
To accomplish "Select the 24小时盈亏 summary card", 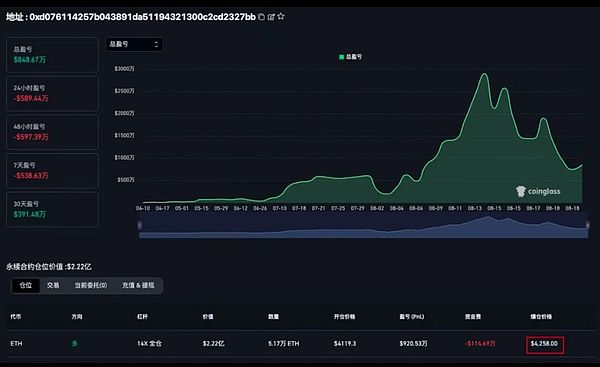I will [52, 93].
